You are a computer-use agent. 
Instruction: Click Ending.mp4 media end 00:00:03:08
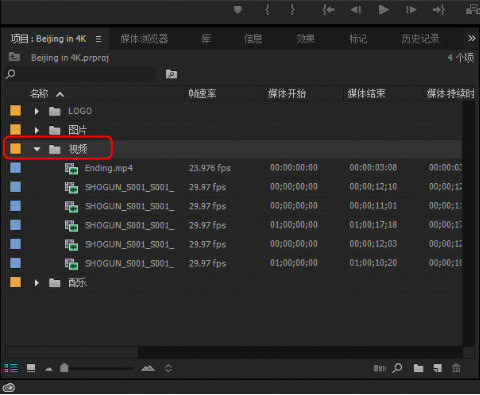pyautogui.click(x=373, y=168)
